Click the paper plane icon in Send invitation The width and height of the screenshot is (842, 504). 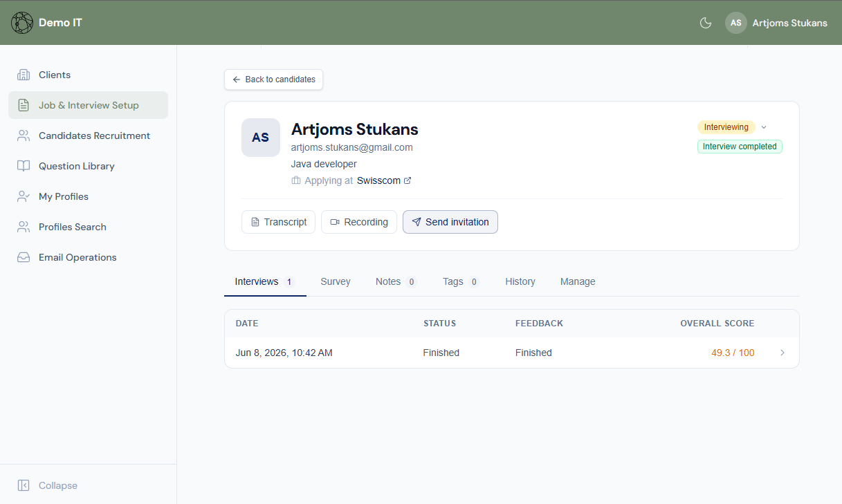click(x=417, y=222)
